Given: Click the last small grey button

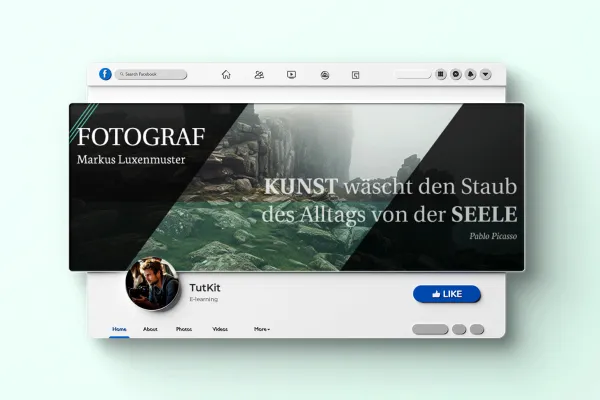Looking at the screenshot, I should click(x=477, y=329).
